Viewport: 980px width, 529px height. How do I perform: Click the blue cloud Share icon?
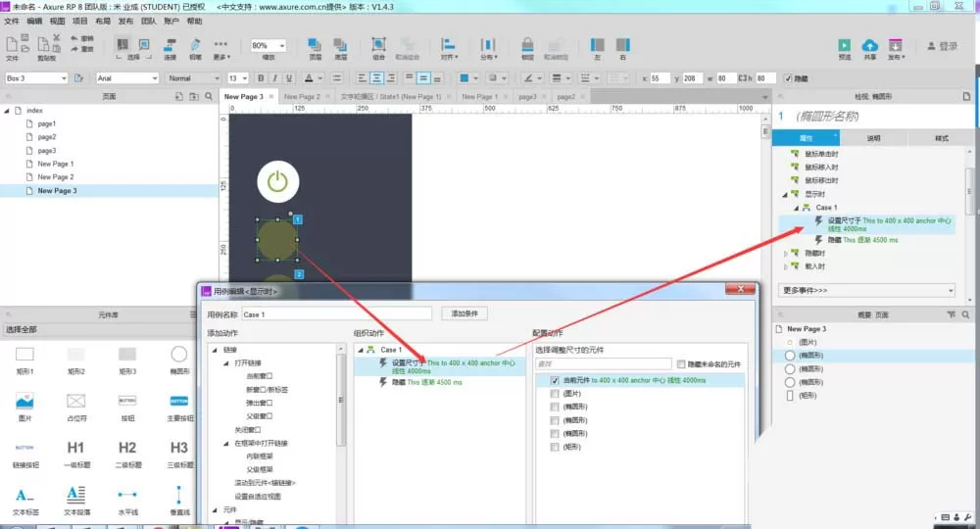870,45
